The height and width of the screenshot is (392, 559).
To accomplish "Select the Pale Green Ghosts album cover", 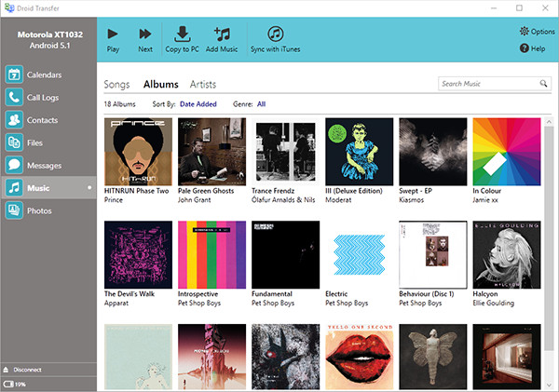I will click(211, 152).
